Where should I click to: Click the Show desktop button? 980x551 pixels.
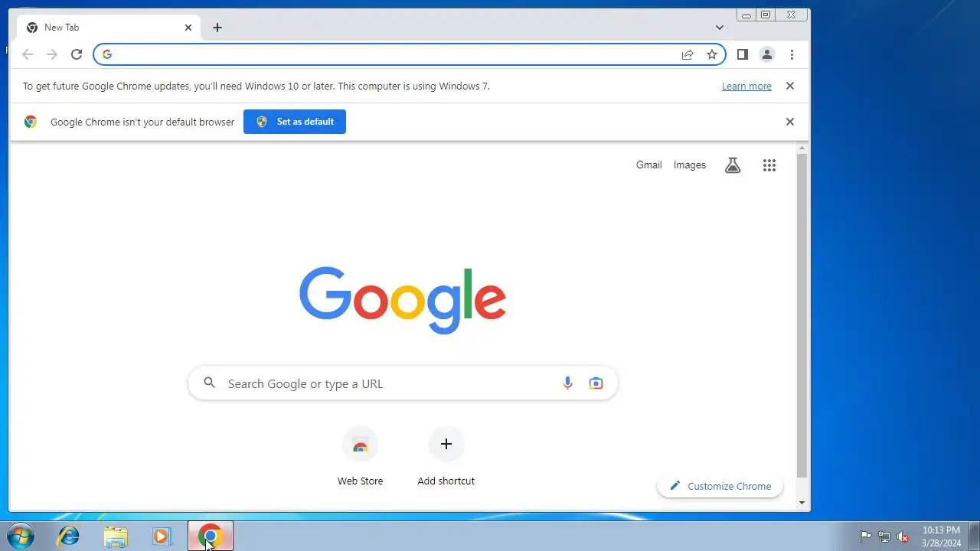pos(974,536)
